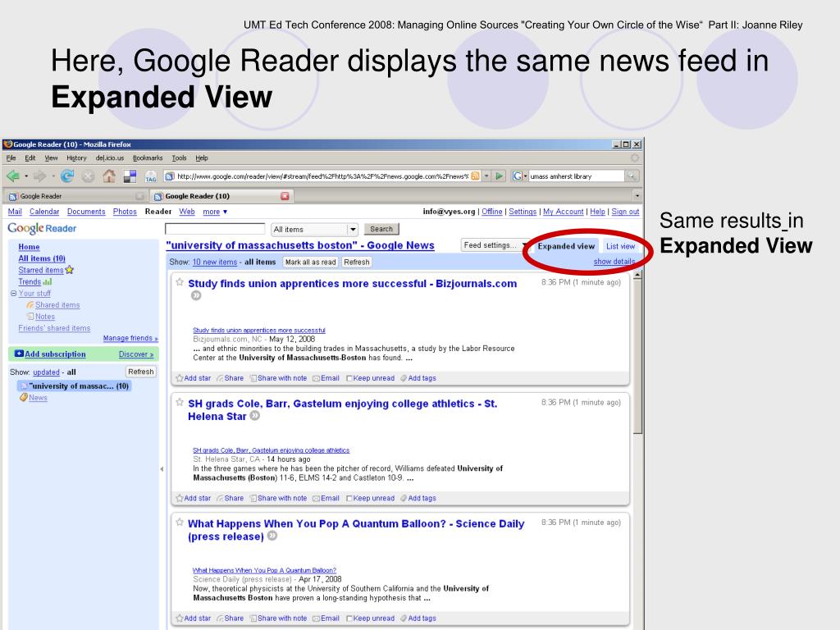Check Keep unread for St. Helena Star article
840x630 pixels.
point(349,499)
